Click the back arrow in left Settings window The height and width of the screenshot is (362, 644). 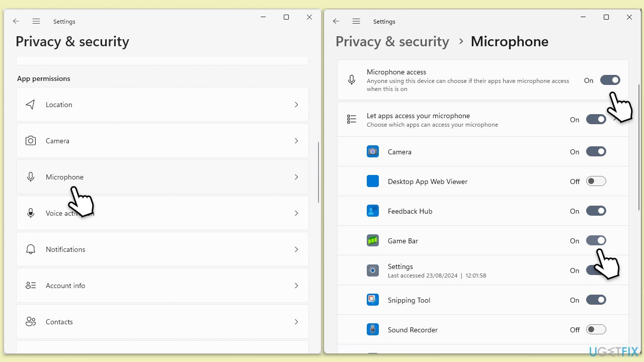pos(16,21)
